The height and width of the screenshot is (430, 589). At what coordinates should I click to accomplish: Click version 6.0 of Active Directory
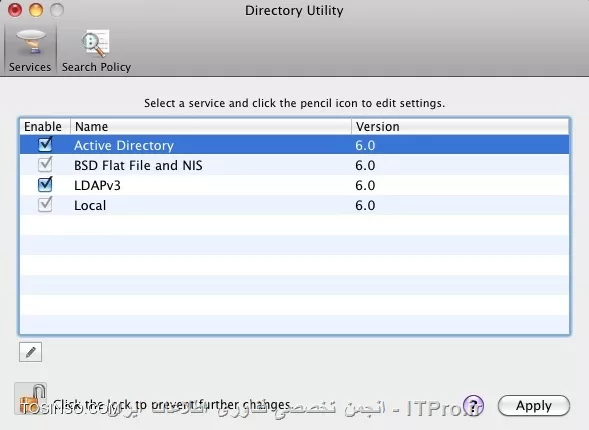pos(365,146)
